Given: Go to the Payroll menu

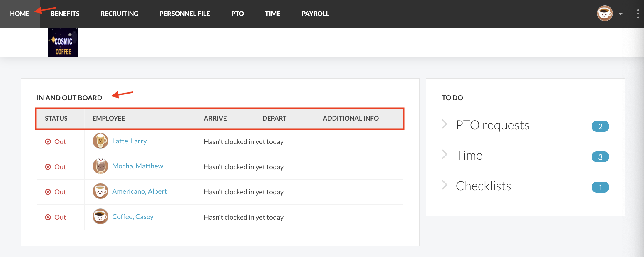Looking at the screenshot, I should click(x=315, y=14).
